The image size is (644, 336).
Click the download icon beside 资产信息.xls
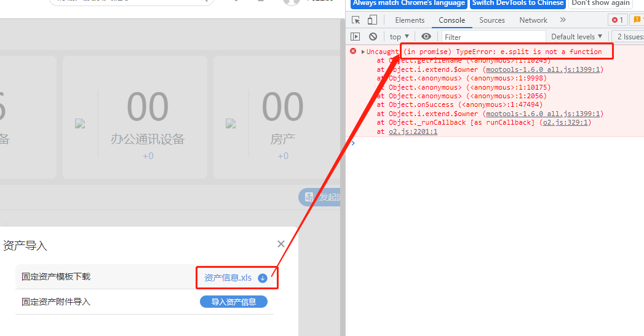(263, 278)
